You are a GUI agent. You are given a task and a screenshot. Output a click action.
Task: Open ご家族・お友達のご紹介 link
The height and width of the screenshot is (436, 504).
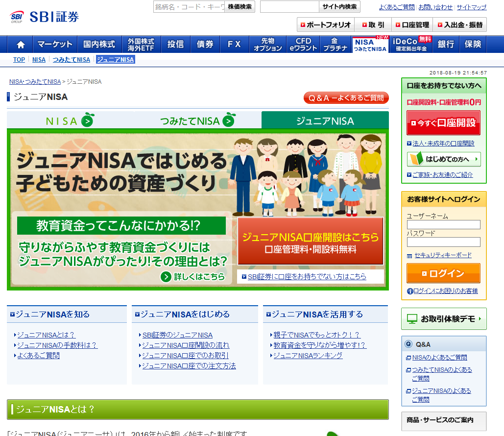click(443, 174)
